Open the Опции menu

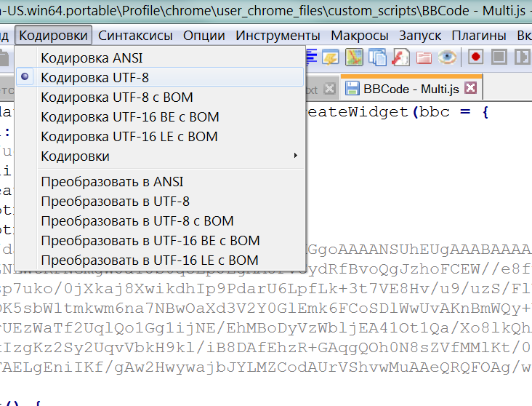click(203, 36)
